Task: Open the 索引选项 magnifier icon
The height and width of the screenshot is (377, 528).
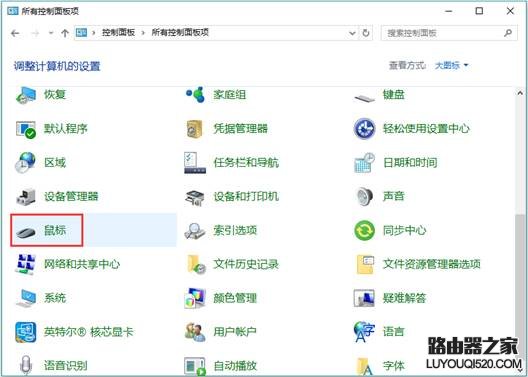Action: tap(195, 231)
